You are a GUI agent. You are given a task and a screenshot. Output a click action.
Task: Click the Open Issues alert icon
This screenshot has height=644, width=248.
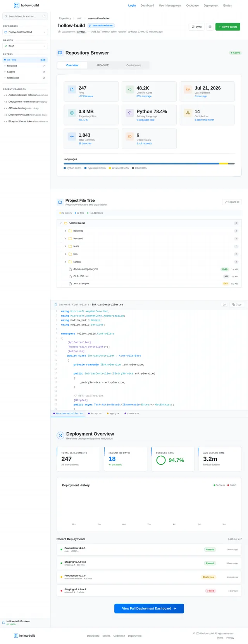click(x=130, y=136)
